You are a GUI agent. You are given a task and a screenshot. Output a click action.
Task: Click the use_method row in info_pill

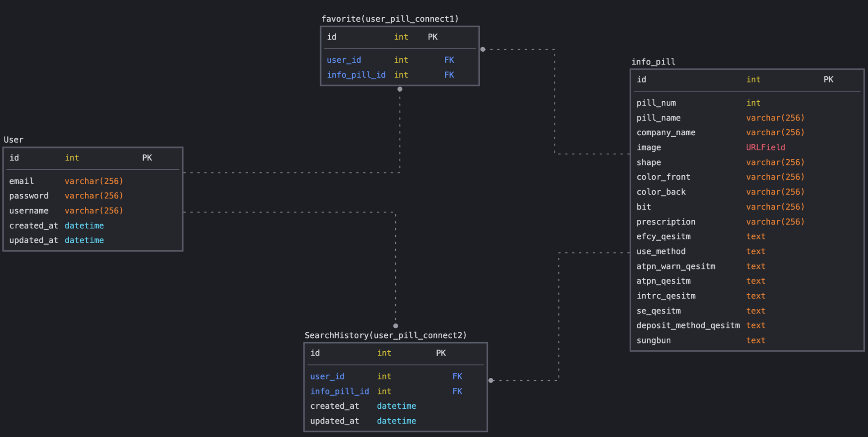click(661, 251)
